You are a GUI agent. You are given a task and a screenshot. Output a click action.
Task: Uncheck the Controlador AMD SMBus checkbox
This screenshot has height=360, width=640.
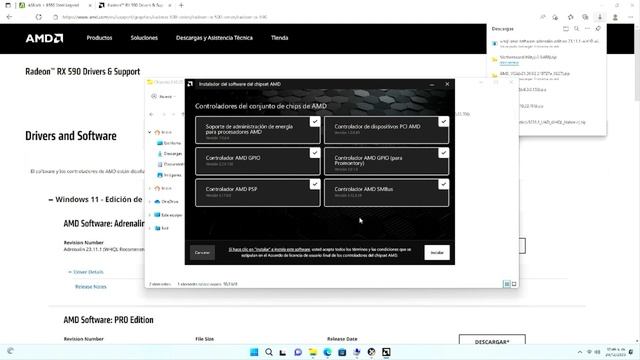(x=444, y=184)
